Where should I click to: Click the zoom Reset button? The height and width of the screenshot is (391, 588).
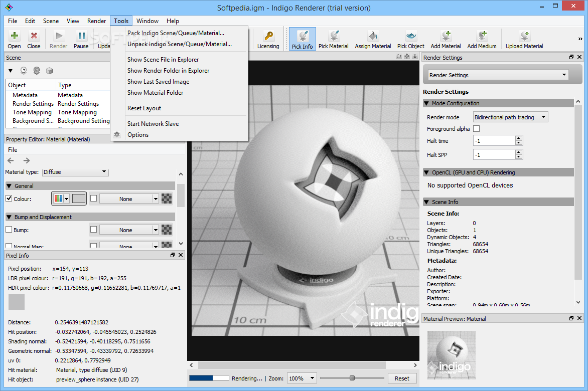[402, 378]
